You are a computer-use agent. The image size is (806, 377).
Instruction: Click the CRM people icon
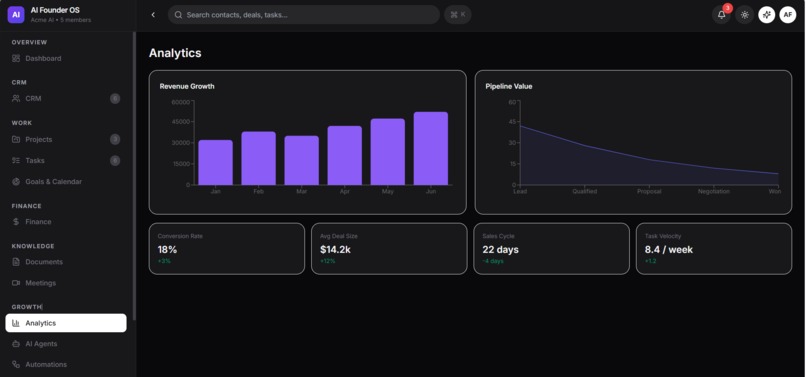pos(16,99)
